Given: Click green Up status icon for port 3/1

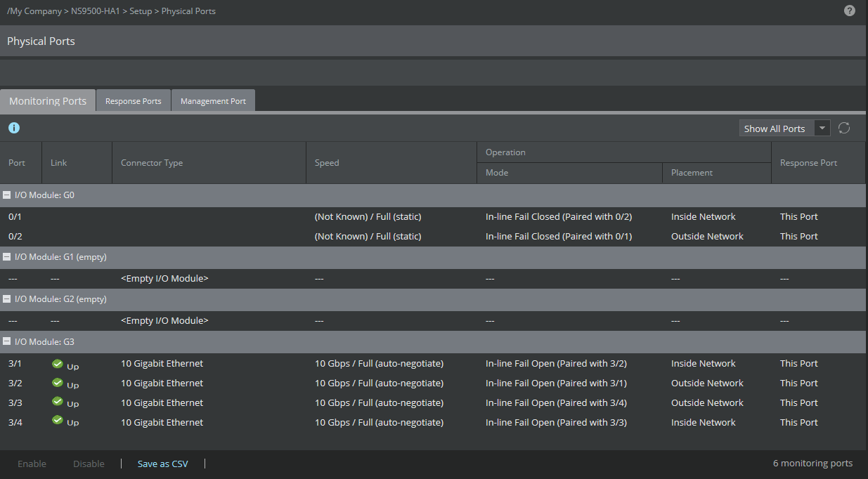Looking at the screenshot, I should (x=58, y=364).
